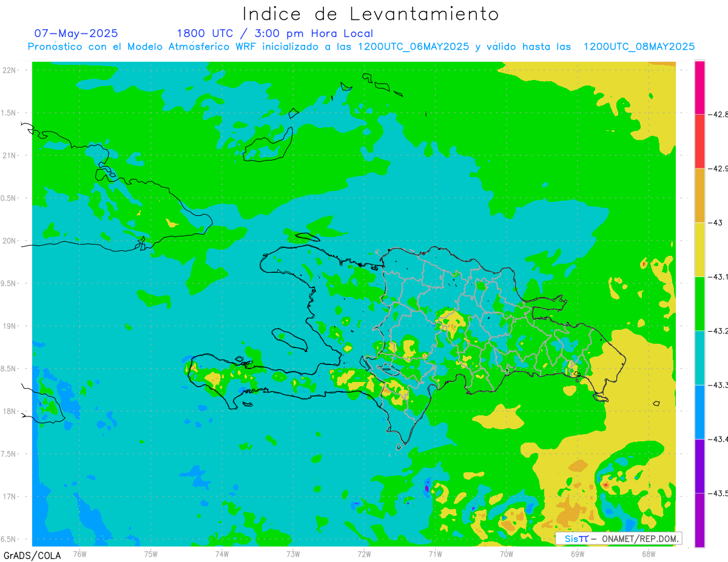Click the title 'Indice de Levantamiento'
This screenshot has width=728, height=562.
point(371,13)
